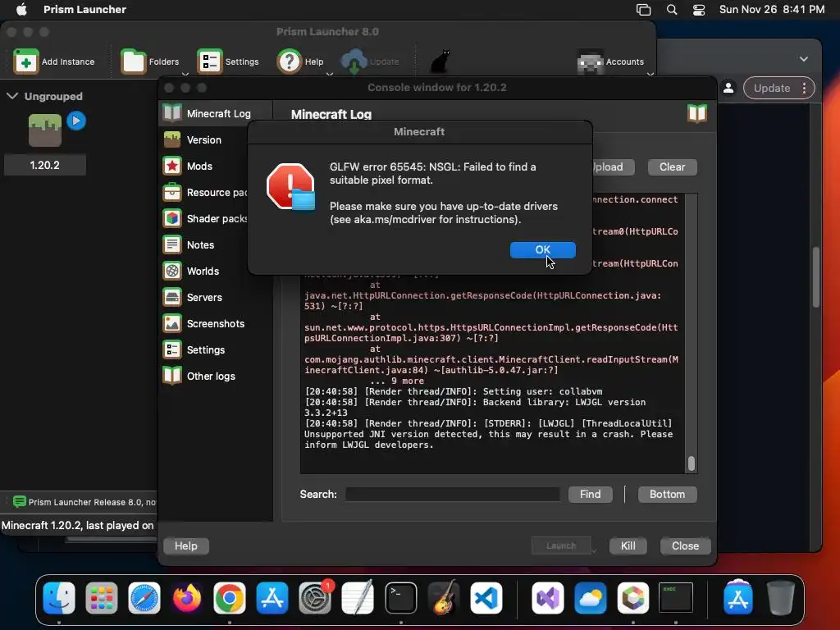Open the Other logs page
Screen dimensions: 840x630
coord(216,376)
